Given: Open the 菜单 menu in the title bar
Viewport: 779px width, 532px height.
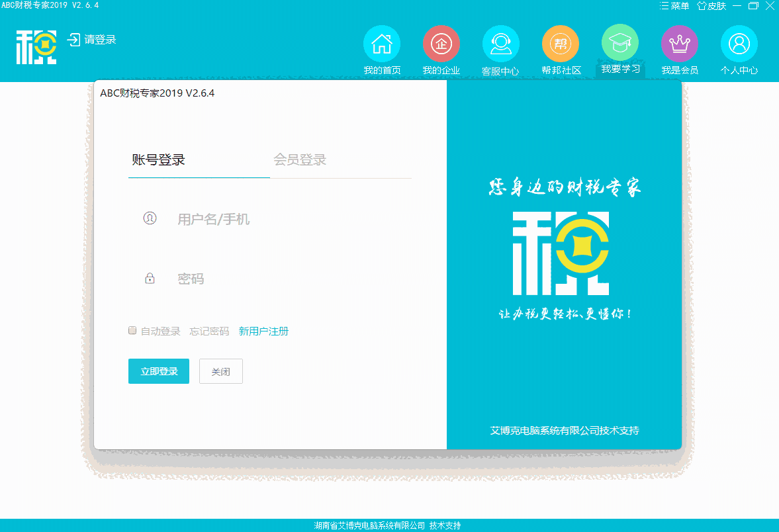Looking at the screenshot, I should coord(674,6).
